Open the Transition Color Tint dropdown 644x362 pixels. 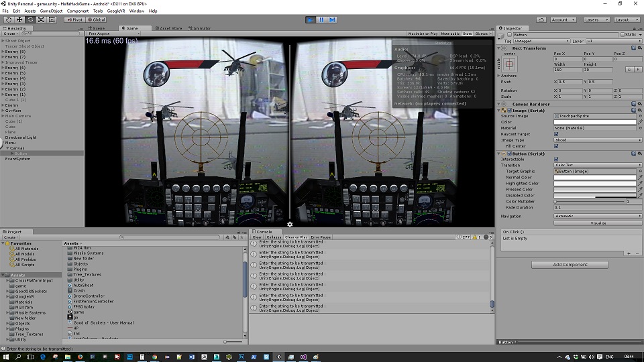tap(597, 165)
